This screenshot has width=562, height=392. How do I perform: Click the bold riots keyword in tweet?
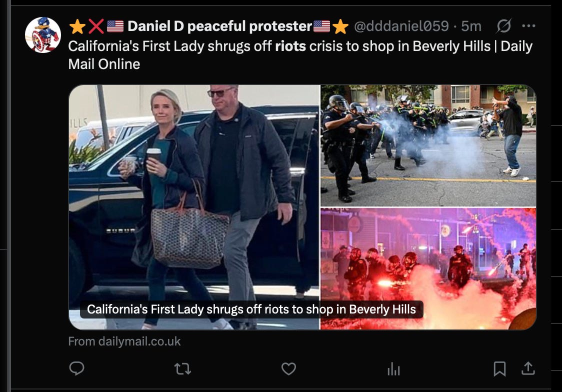coord(290,46)
